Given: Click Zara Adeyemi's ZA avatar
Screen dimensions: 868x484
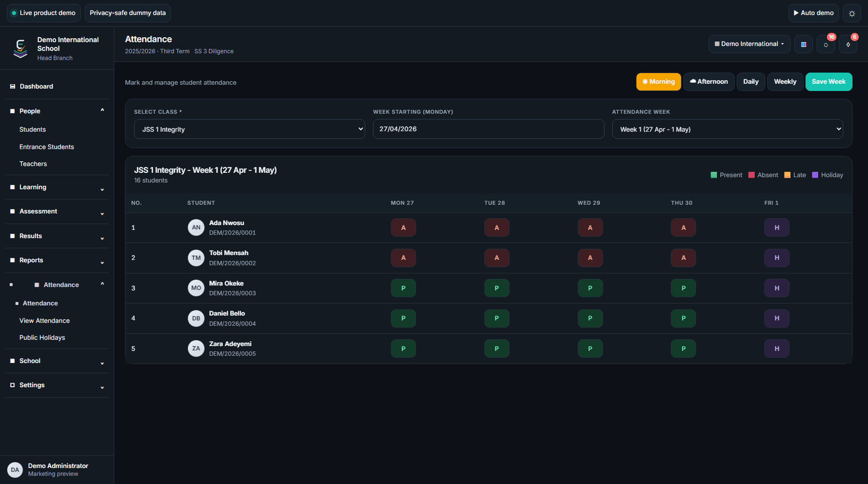Looking at the screenshot, I should [x=196, y=348].
